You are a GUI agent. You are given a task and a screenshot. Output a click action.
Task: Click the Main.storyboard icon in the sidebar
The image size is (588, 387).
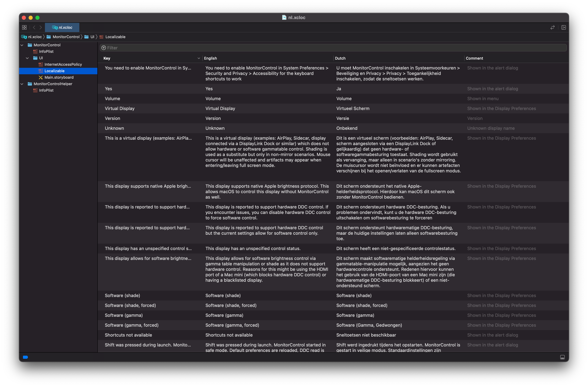tap(41, 77)
